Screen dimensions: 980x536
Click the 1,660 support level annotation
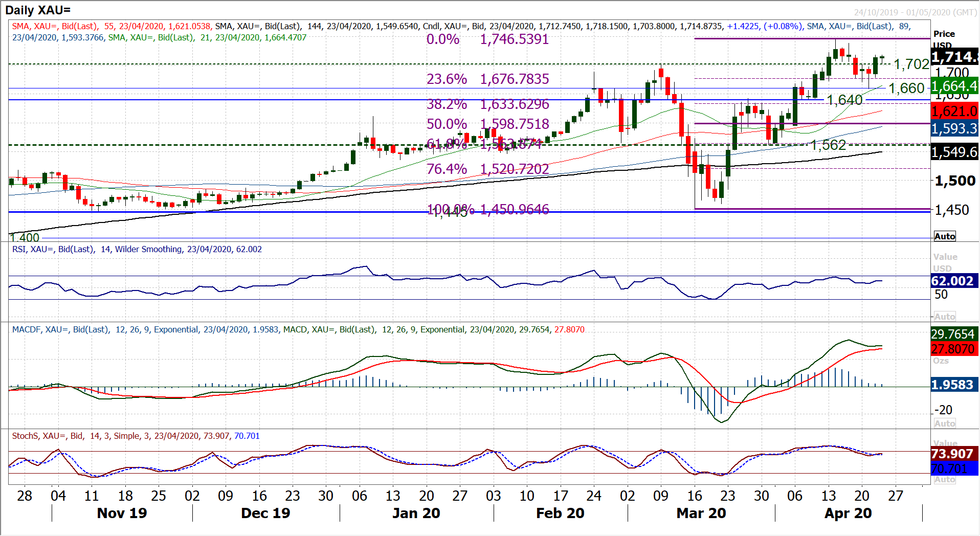point(906,88)
